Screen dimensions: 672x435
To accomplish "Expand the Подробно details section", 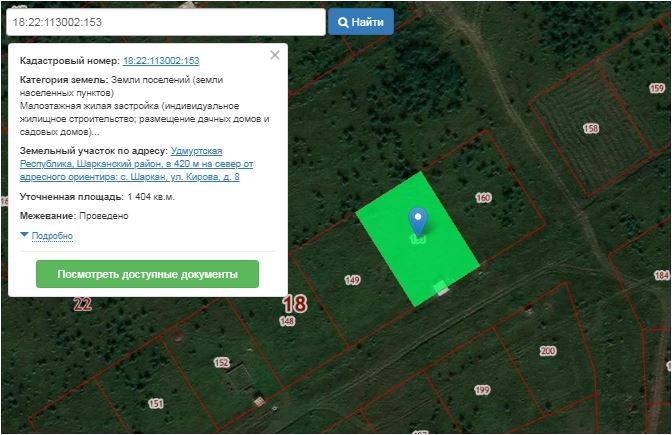I will coord(52,236).
